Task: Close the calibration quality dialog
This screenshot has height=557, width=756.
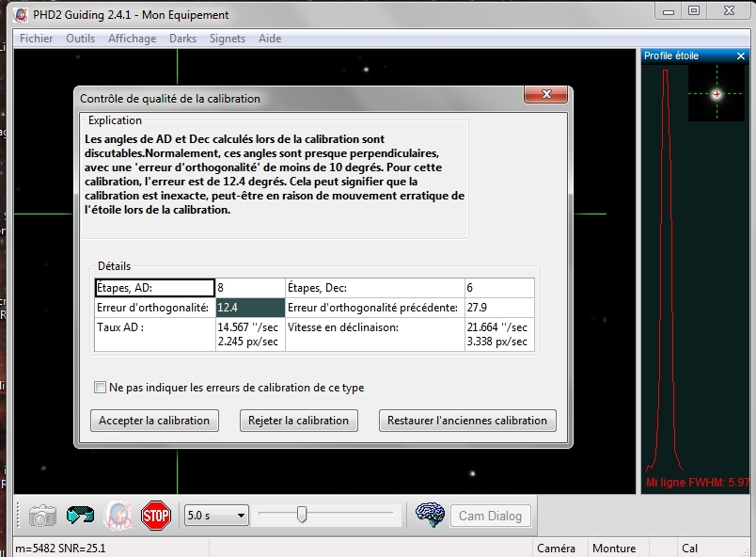Action: [545, 94]
